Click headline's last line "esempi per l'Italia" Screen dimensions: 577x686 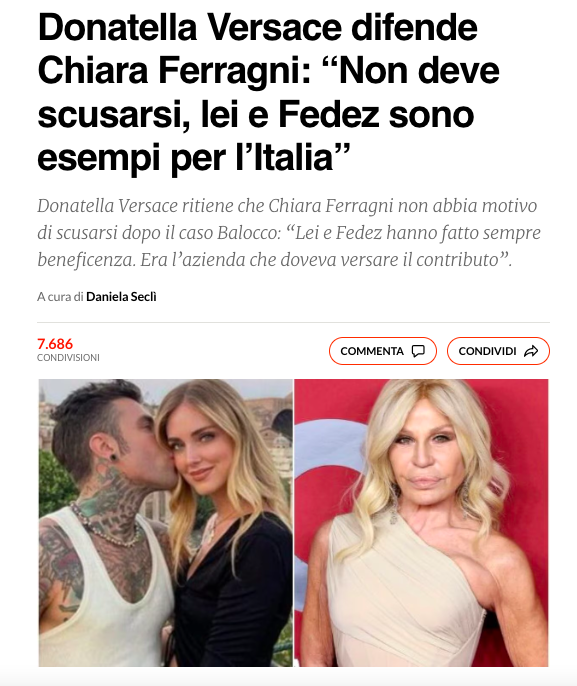click(x=194, y=158)
